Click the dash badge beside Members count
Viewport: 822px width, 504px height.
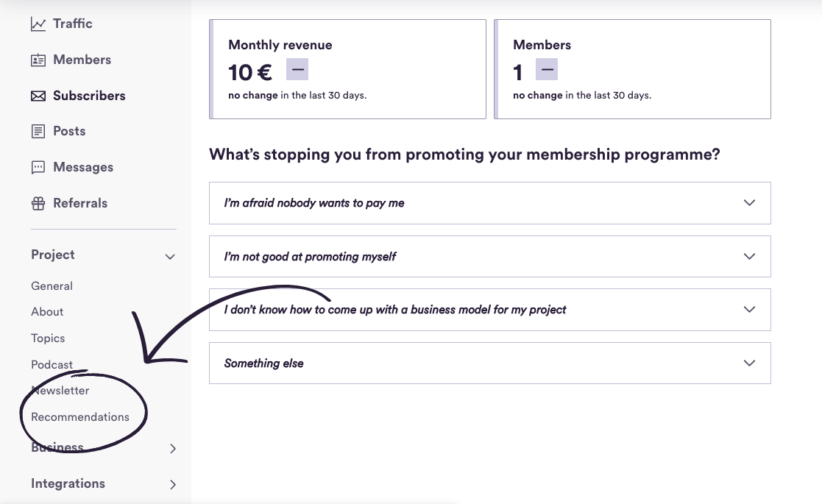[x=547, y=69]
